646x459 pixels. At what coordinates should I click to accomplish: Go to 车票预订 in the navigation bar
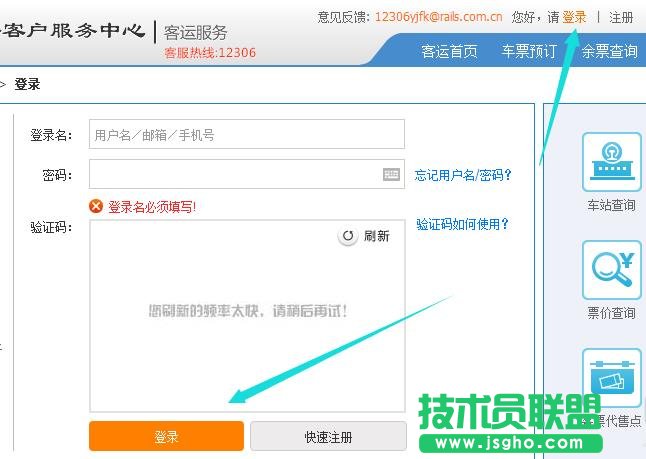click(529, 52)
